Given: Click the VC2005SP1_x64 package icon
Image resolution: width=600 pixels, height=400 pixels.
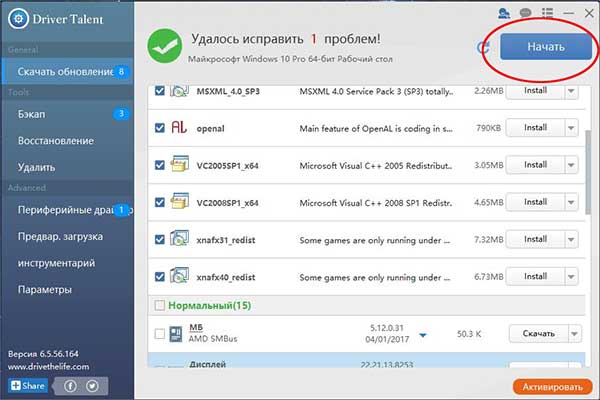Looking at the screenshot, I should click(x=179, y=164).
